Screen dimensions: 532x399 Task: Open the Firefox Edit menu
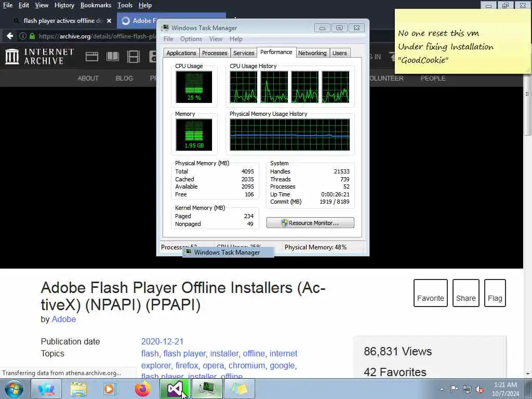tap(24, 5)
